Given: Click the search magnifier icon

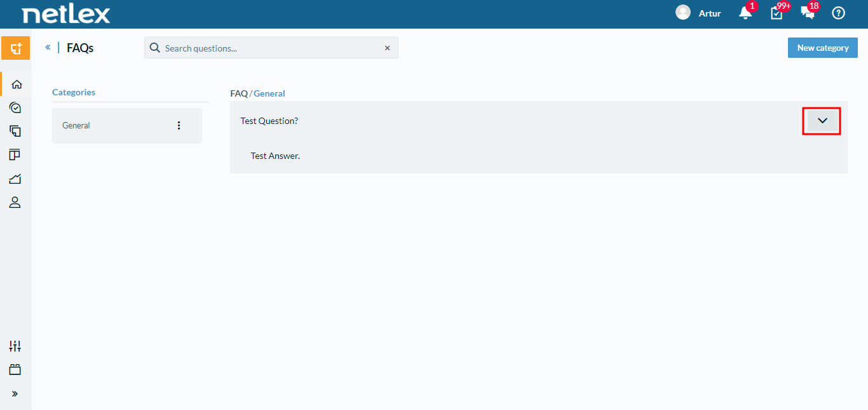Looking at the screenshot, I should (x=155, y=48).
